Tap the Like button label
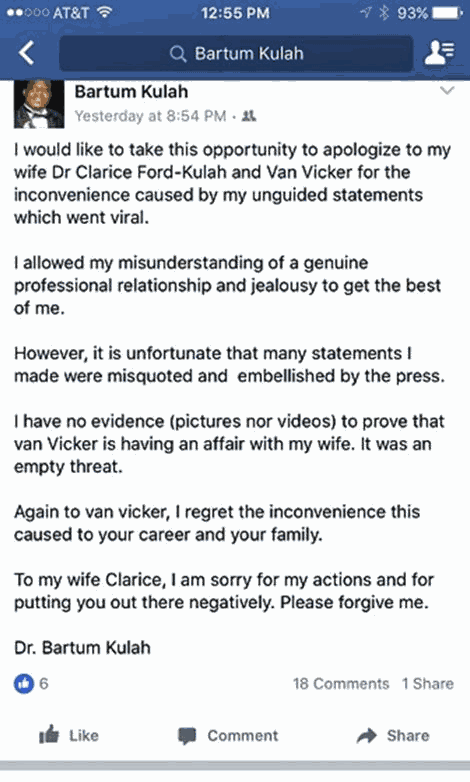 84,736
